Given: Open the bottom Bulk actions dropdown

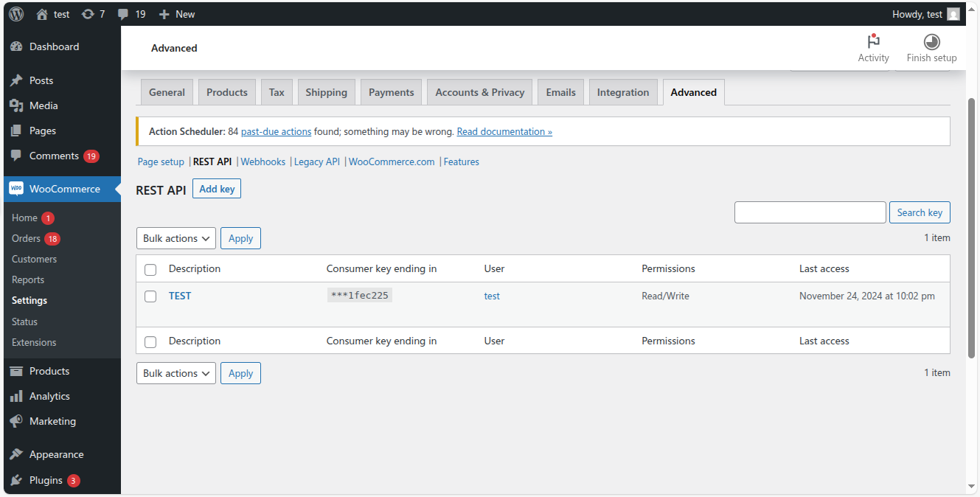Looking at the screenshot, I should coord(176,372).
